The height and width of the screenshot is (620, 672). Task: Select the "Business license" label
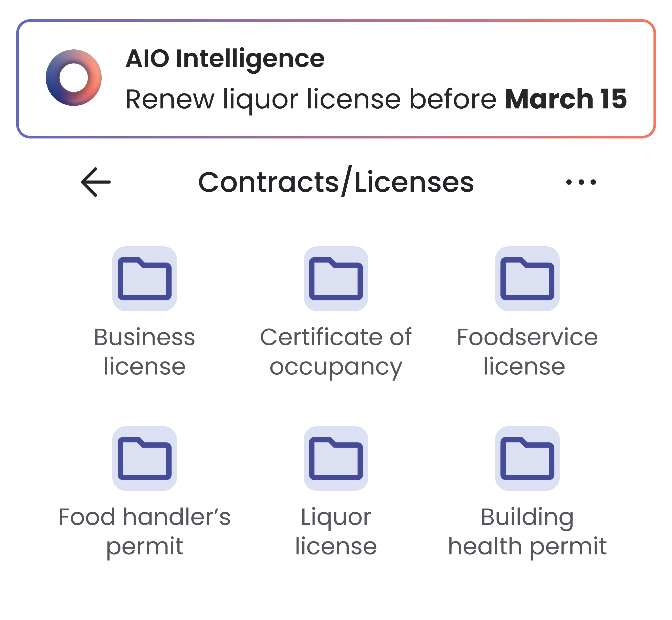[144, 352]
